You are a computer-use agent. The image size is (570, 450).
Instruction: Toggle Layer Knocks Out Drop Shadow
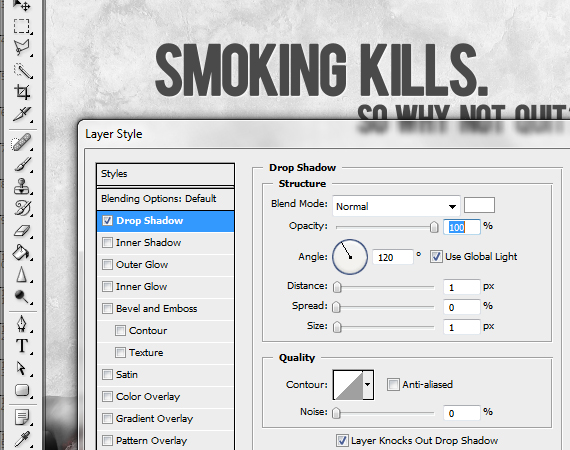tap(342, 441)
